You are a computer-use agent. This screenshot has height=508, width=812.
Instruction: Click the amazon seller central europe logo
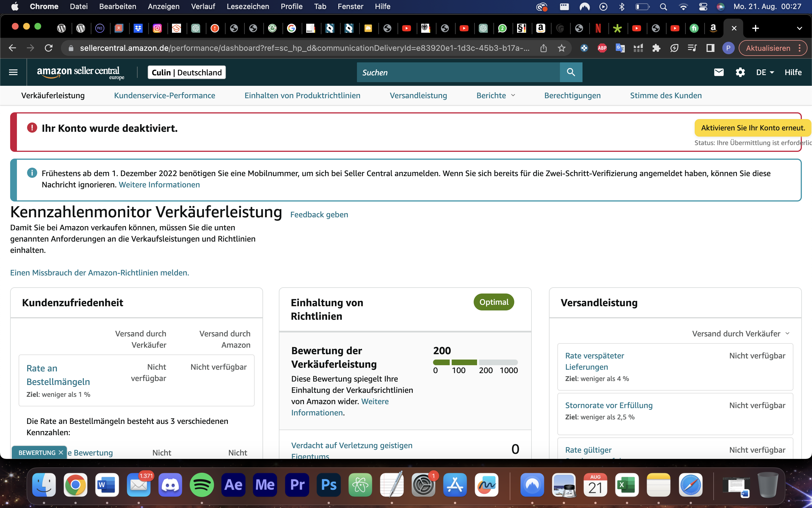[81, 72]
